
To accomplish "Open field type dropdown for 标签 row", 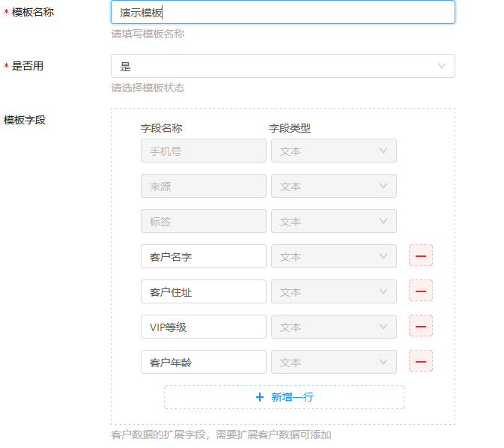I will tap(334, 221).
